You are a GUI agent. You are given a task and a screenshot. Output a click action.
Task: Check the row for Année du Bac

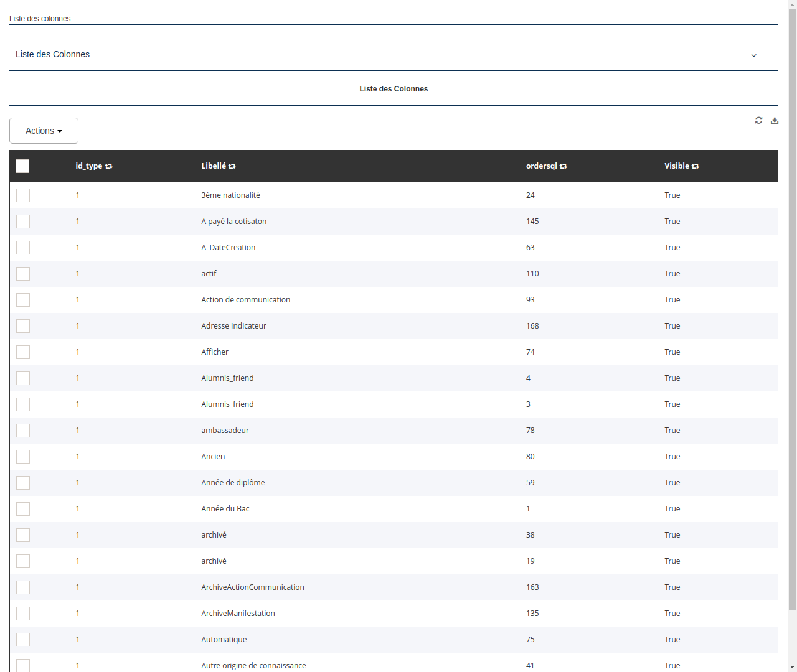coord(22,508)
